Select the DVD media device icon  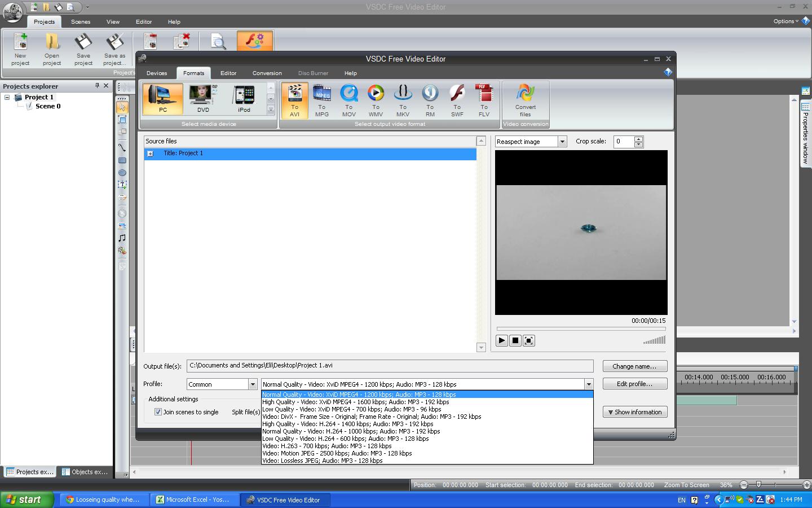pos(203,99)
